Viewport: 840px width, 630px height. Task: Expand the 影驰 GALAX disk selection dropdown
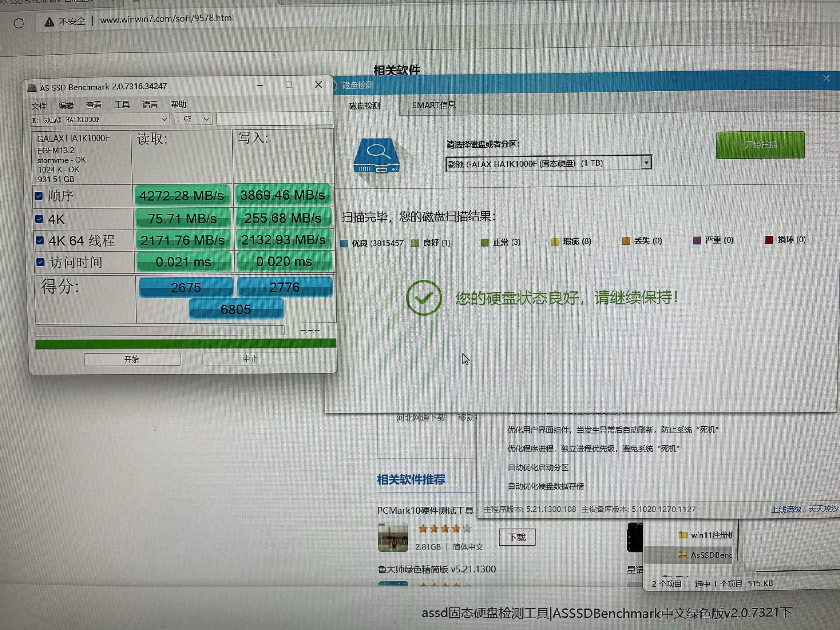click(646, 163)
